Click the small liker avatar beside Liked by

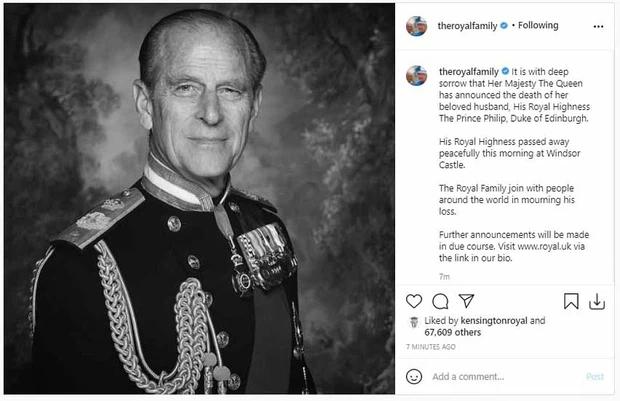415,322
